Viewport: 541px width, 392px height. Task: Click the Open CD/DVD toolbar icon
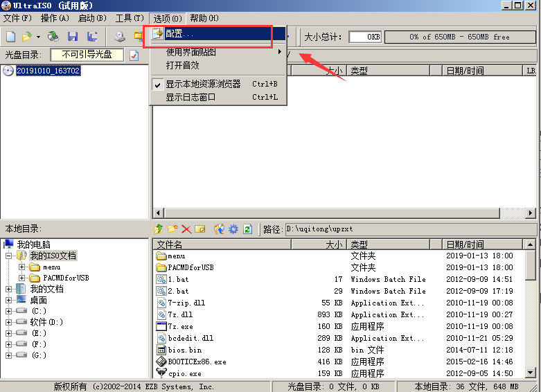(x=53, y=37)
